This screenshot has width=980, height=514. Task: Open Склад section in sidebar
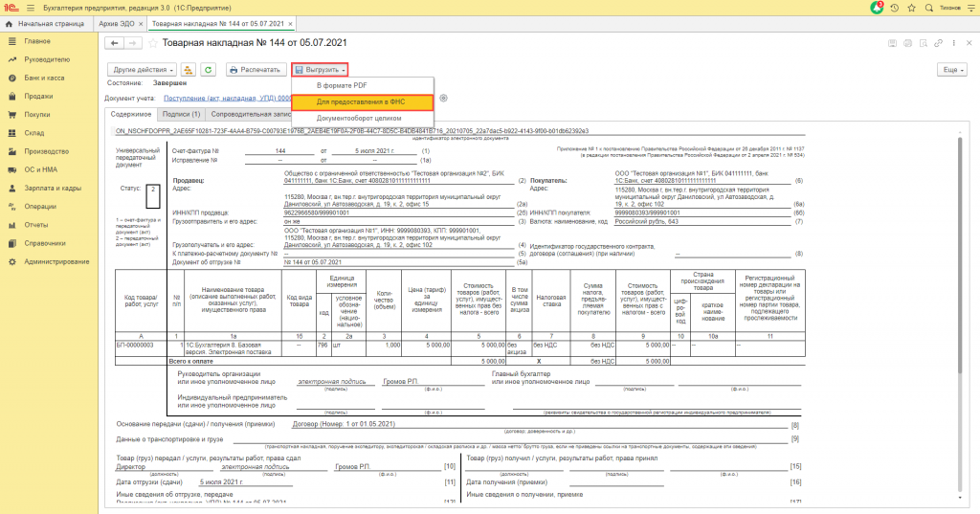coord(34,133)
